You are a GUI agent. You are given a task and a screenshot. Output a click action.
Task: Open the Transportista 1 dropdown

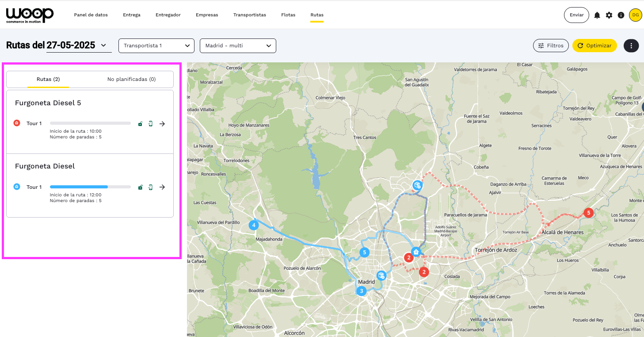156,46
